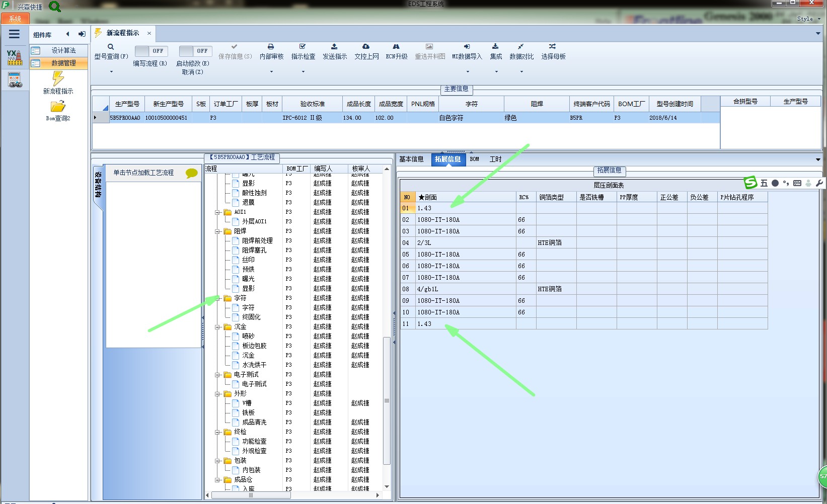Open dropdown arrow under 数据对比
Screen dimensions: 827x504
pyautogui.click(x=521, y=71)
